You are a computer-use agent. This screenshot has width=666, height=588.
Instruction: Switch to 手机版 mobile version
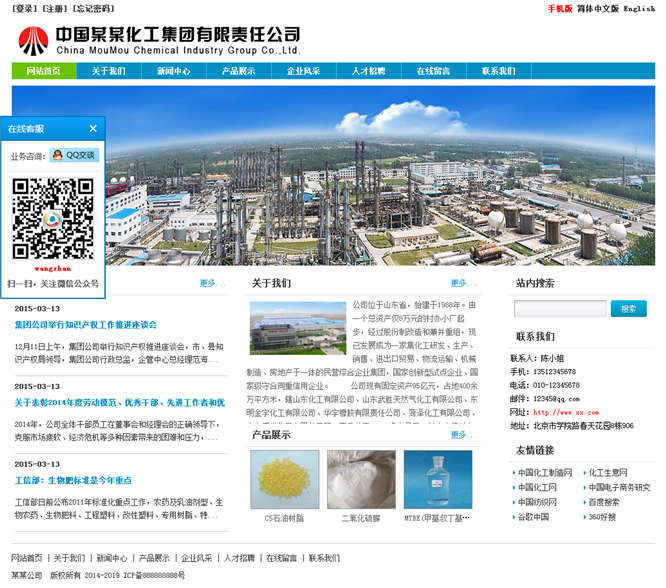point(559,9)
